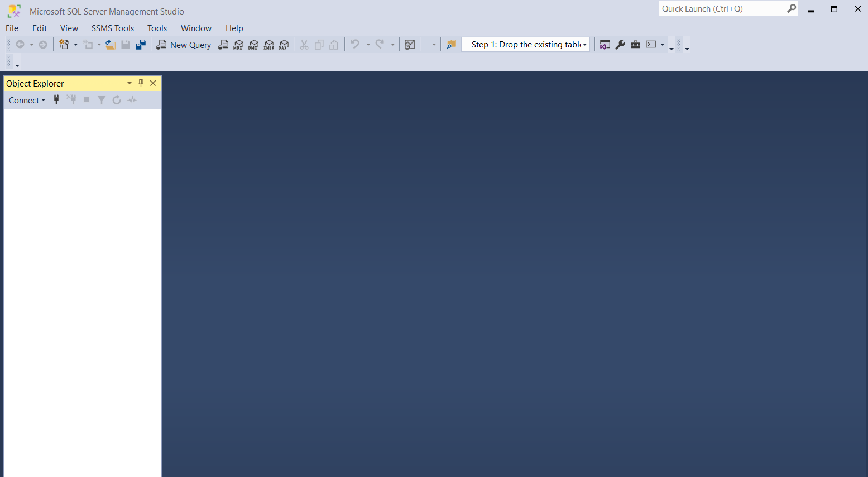Click the Undo arrow icon
The width and height of the screenshot is (868, 477).
point(355,45)
